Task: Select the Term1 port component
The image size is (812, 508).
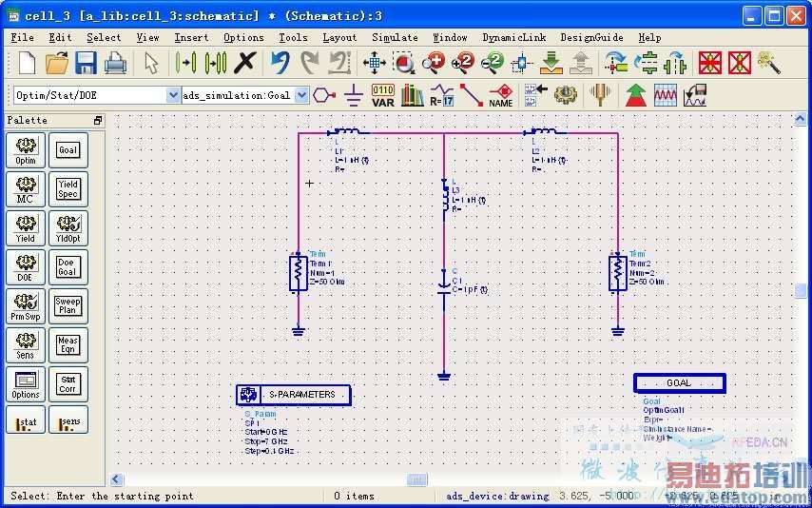Action: pos(299,273)
